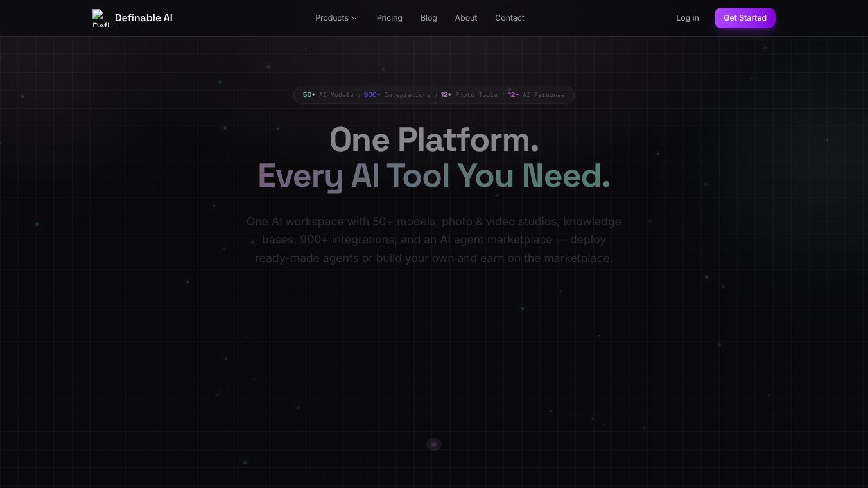Click the One Platform headline

pos(434,139)
